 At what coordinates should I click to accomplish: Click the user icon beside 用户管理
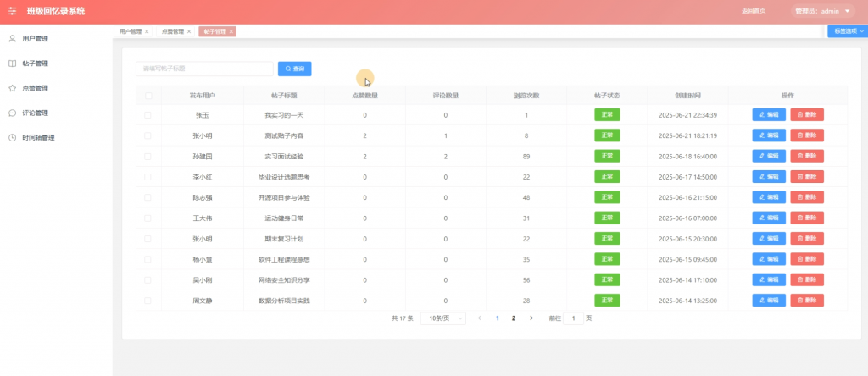click(x=12, y=39)
